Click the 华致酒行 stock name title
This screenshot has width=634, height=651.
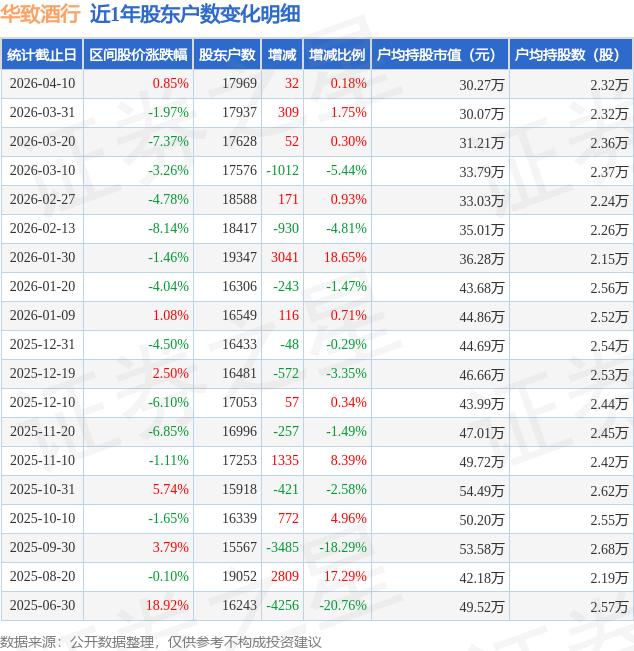pyautogui.click(x=40, y=15)
